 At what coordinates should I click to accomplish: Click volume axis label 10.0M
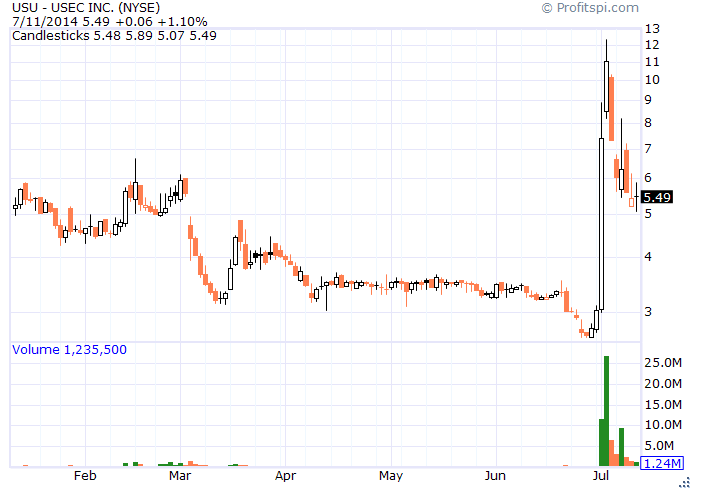tap(663, 425)
